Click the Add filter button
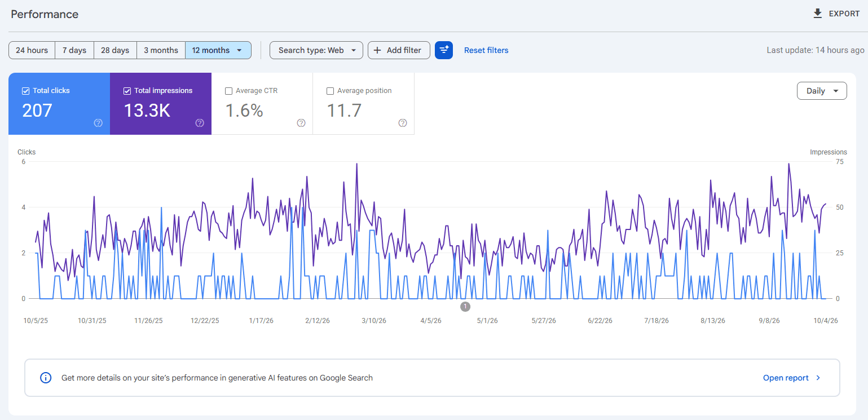The image size is (868, 420). [x=399, y=50]
